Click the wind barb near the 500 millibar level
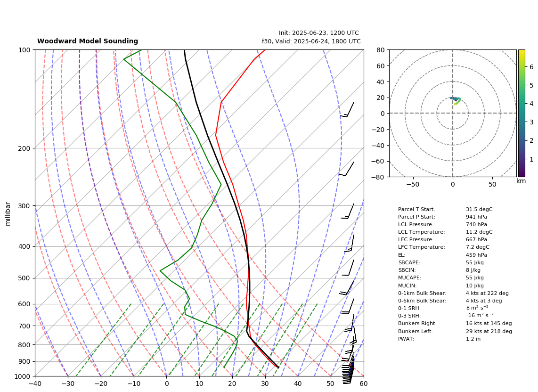This screenshot has height=392, width=538. [x=348, y=268]
